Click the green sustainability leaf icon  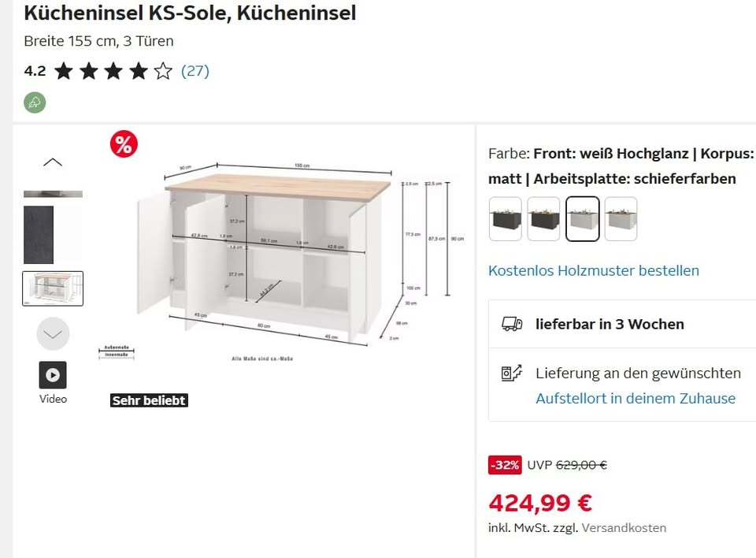coord(35,102)
